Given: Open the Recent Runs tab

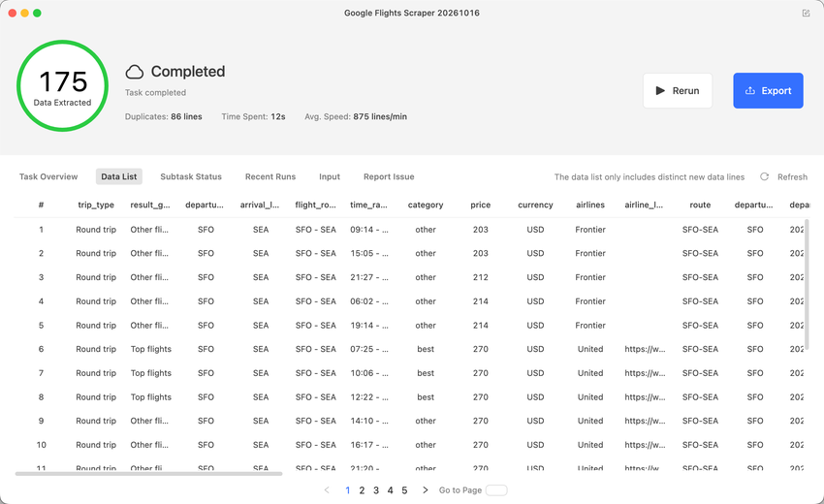Looking at the screenshot, I should point(270,176).
